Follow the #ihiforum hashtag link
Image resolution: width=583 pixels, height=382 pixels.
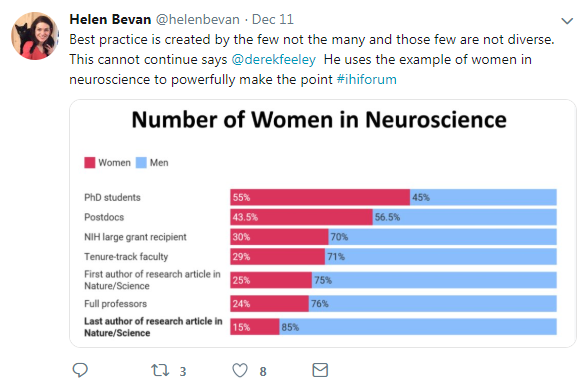coord(367,80)
